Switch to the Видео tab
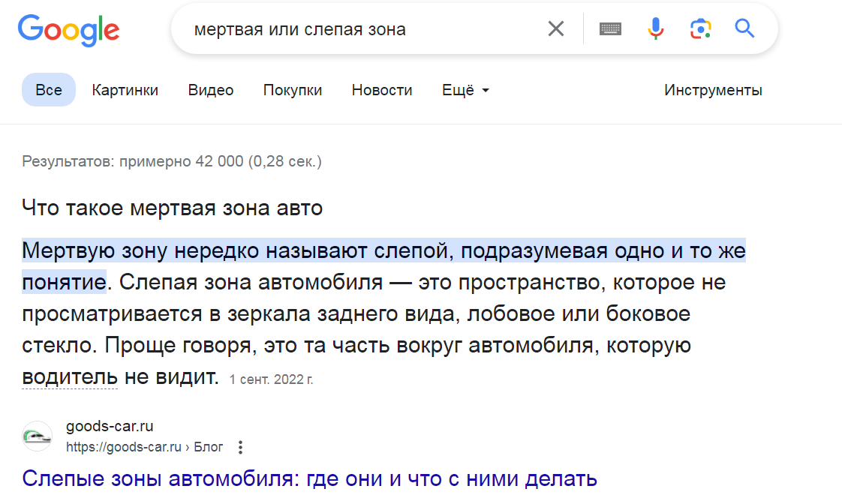This screenshot has width=842, height=504. click(210, 90)
